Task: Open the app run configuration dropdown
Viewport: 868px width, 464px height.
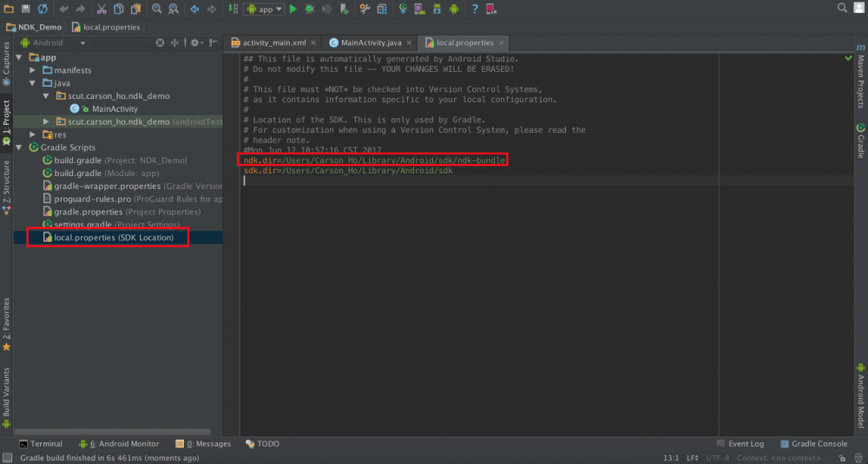Action: [x=264, y=9]
